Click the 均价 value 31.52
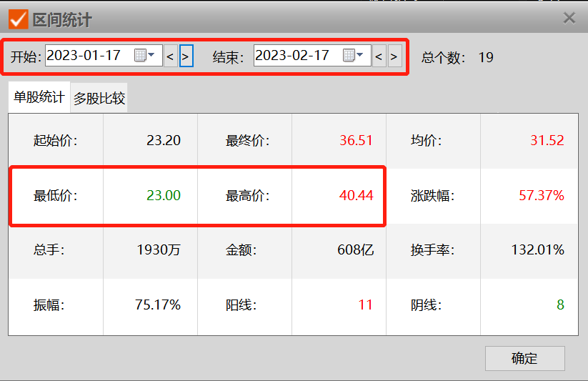This screenshot has width=588, height=381. pos(547,140)
